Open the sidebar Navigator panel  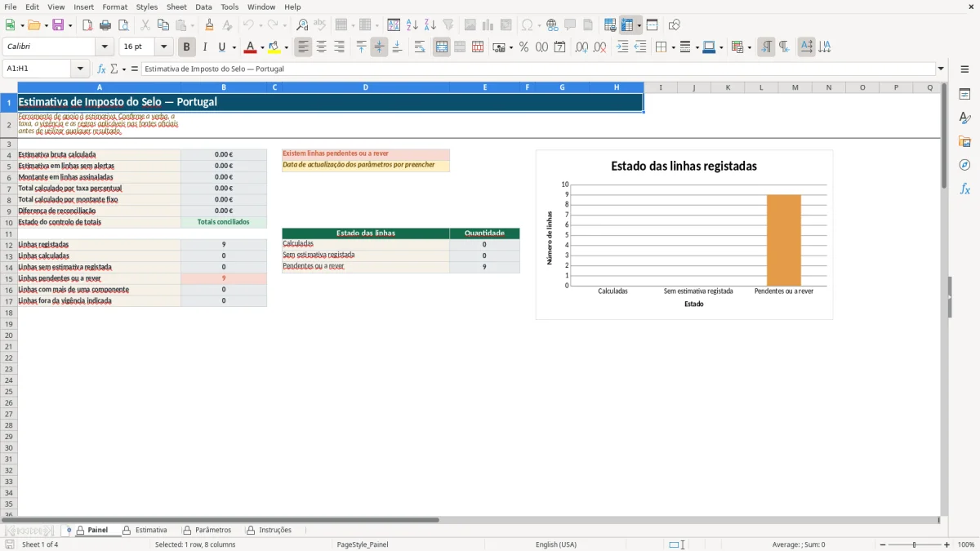pyautogui.click(x=964, y=165)
